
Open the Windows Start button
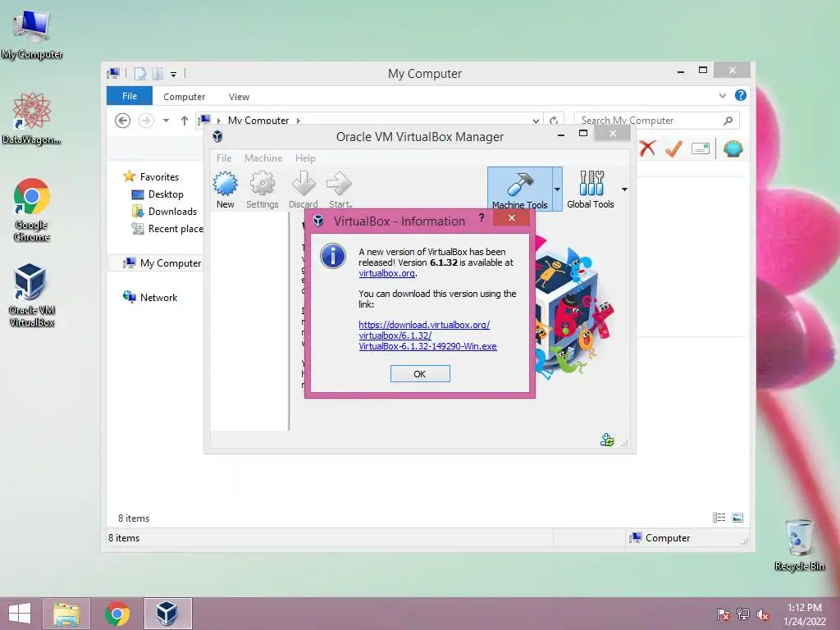(x=20, y=614)
